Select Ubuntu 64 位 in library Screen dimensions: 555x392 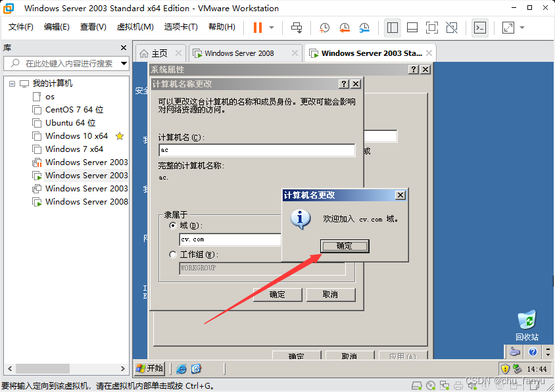pos(70,123)
